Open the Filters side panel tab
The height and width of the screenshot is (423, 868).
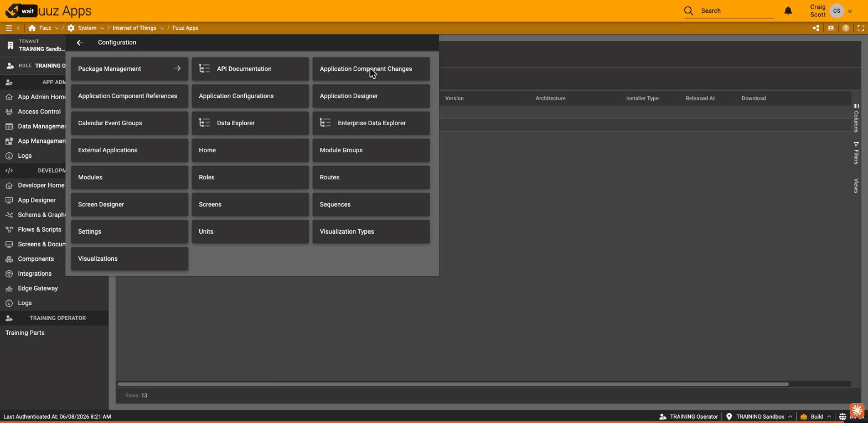[856, 153]
